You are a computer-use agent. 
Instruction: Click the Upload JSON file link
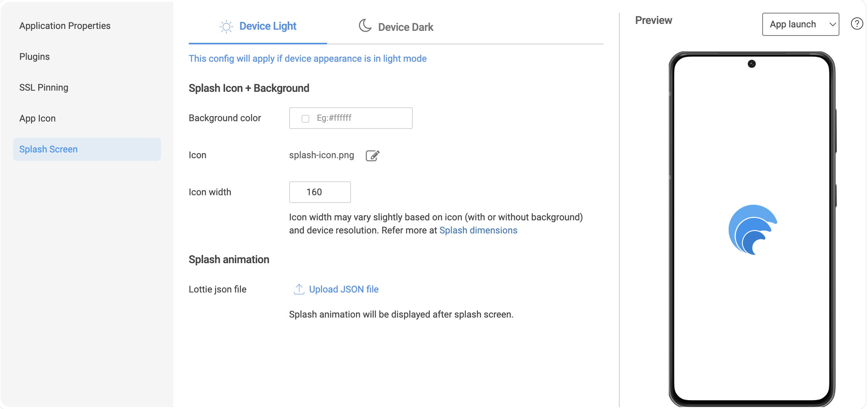coord(344,289)
